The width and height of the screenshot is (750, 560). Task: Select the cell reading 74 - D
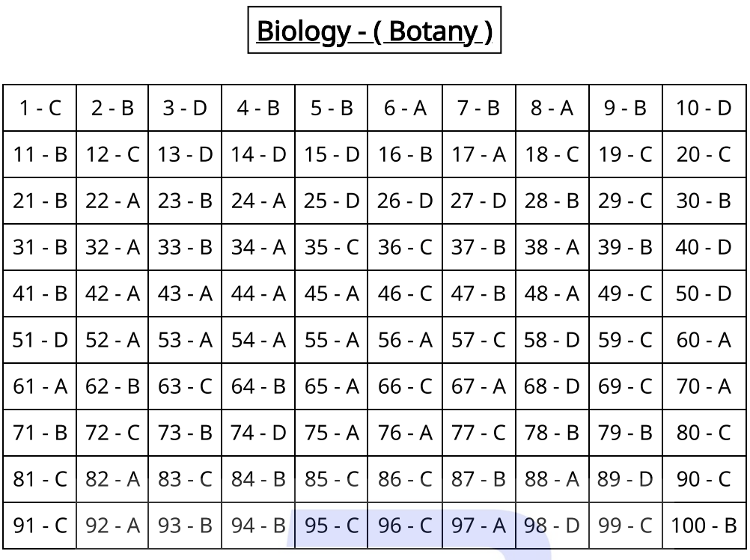coord(258,433)
